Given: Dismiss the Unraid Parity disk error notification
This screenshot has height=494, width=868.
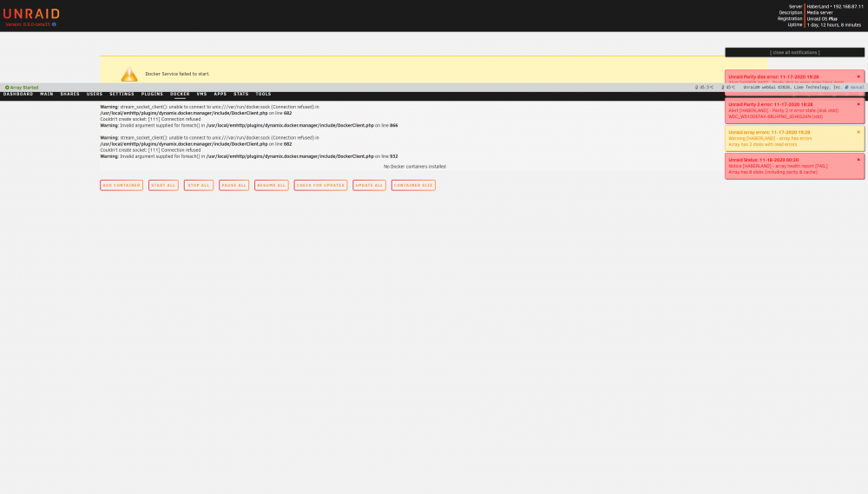Looking at the screenshot, I should pyautogui.click(x=858, y=76).
